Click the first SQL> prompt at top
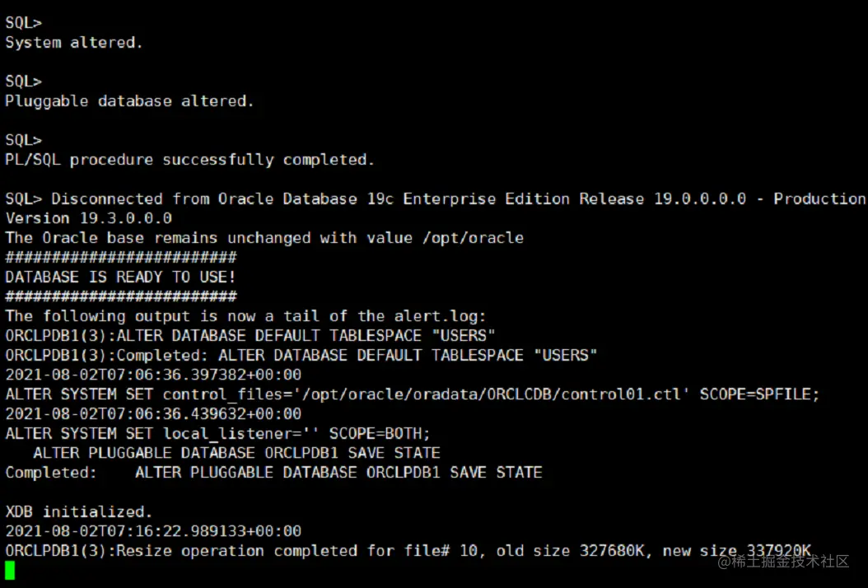The image size is (868, 588). point(23,23)
